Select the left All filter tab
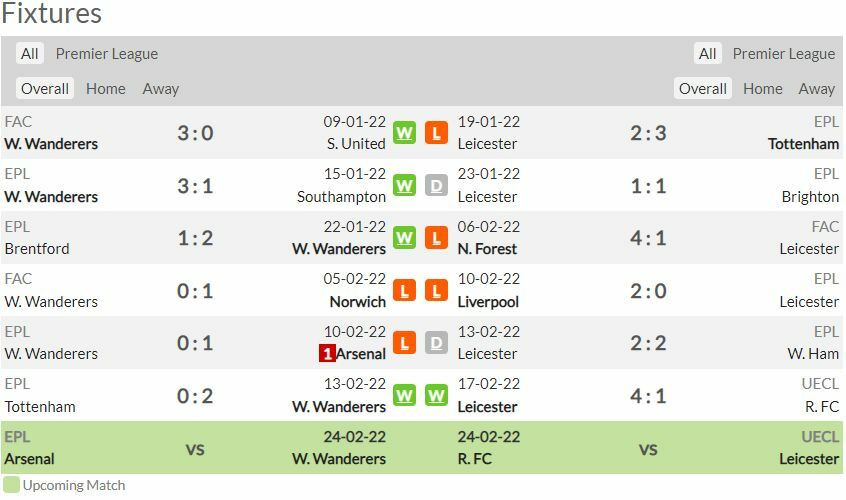Screen dimensions: 846x500 pos(30,54)
